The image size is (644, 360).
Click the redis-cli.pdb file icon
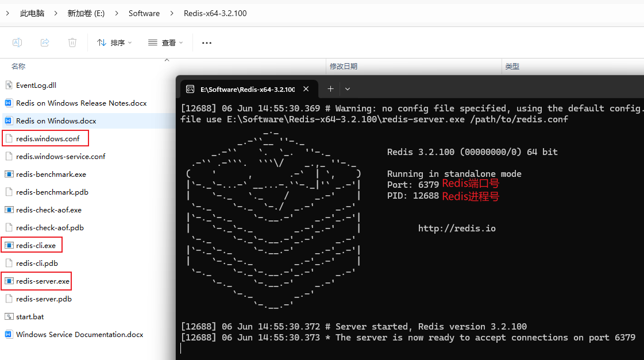pyautogui.click(x=9, y=263)
